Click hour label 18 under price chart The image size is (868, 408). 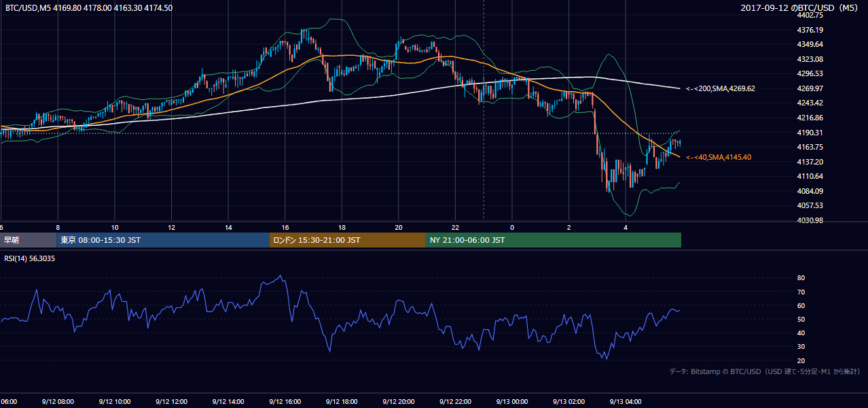click(342, 228)
